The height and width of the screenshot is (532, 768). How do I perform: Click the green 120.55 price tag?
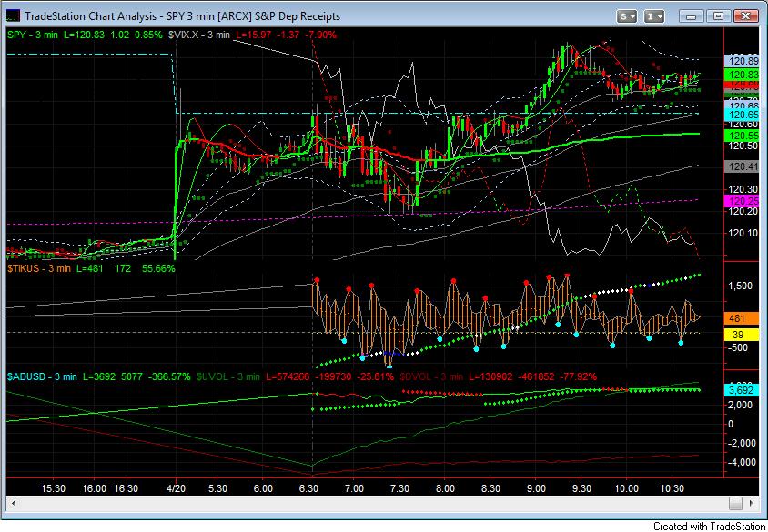(x=742, y=136)
